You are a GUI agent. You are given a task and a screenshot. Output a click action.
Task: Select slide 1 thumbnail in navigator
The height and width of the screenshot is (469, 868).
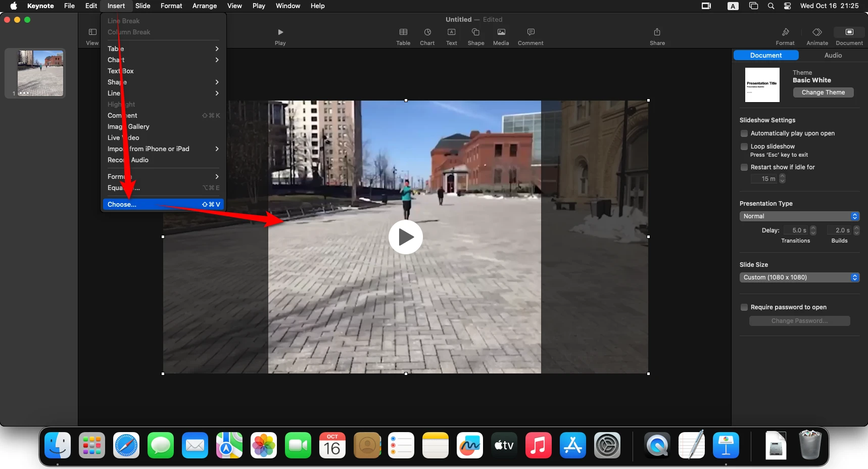[40, 73]
